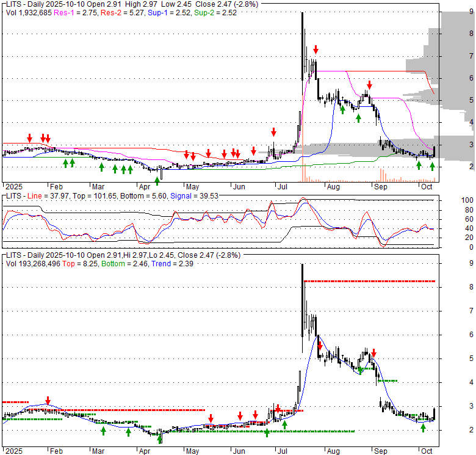476x455 pixels.
Task: Click the '9' price label on the top chart scale
Action: 471,12
